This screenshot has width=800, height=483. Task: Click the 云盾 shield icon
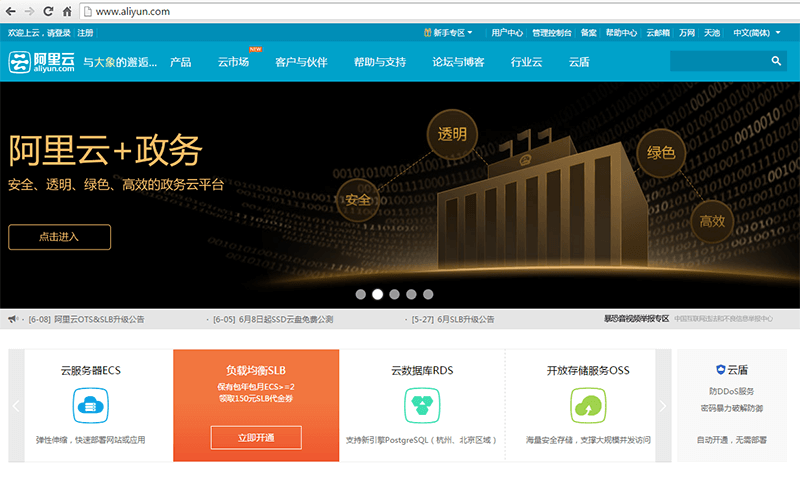click(720, 370)
